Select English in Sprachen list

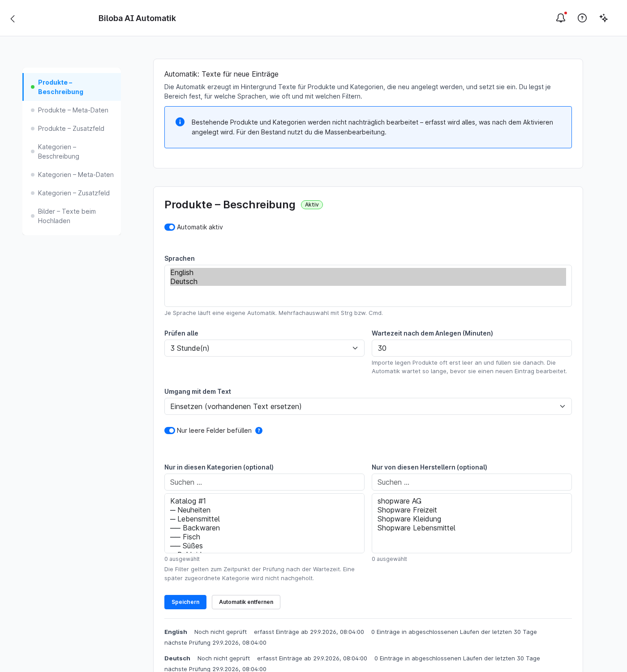(x=368, y=272)
